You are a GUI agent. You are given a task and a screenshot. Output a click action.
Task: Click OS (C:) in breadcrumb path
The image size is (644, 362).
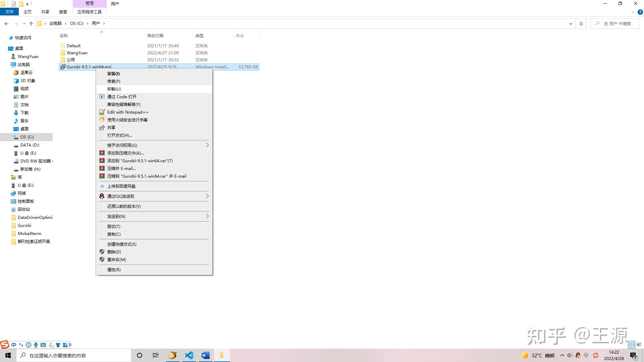click(x=76, y=23)
